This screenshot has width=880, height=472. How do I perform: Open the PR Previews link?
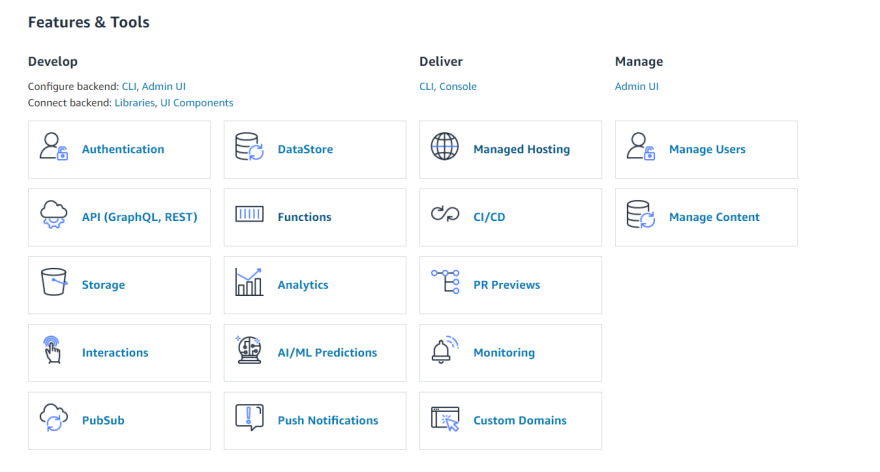506,285
